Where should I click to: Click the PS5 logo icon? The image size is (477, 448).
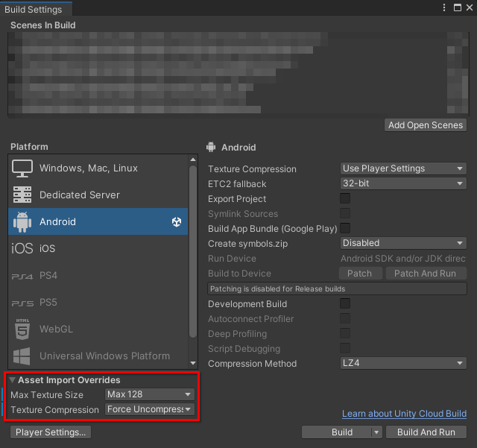[x=22, y=303]
